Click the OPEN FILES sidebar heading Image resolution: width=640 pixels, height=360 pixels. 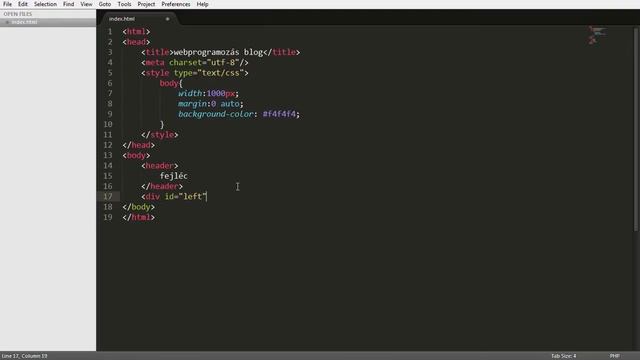coord(18,14)
